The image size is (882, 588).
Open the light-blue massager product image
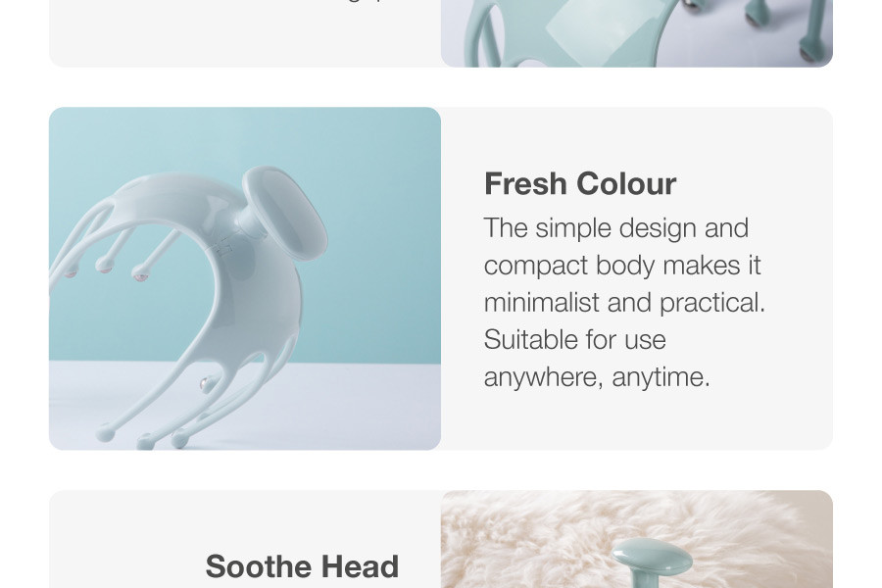(245, 278)
